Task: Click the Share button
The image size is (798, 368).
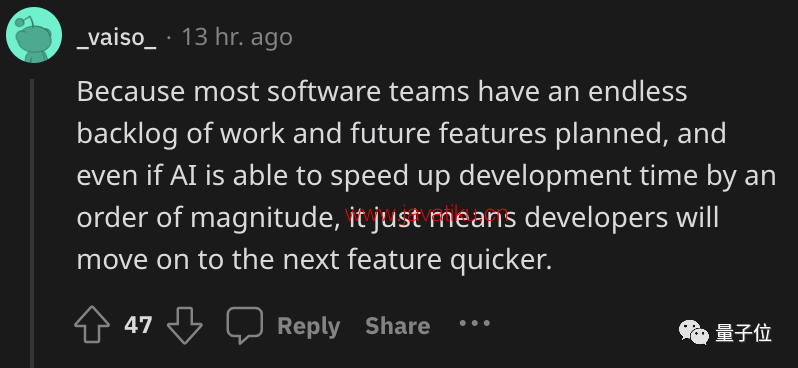Action: click(398, 326)
